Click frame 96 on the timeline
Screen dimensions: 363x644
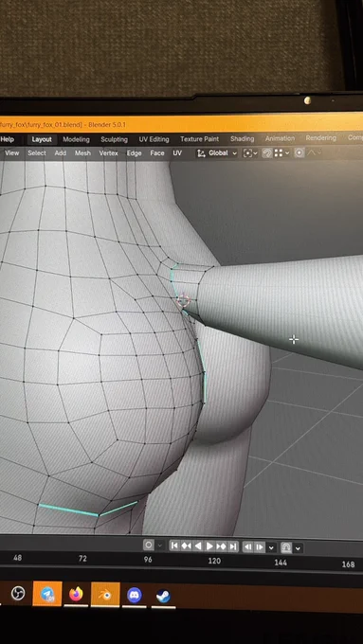(148, 560)
